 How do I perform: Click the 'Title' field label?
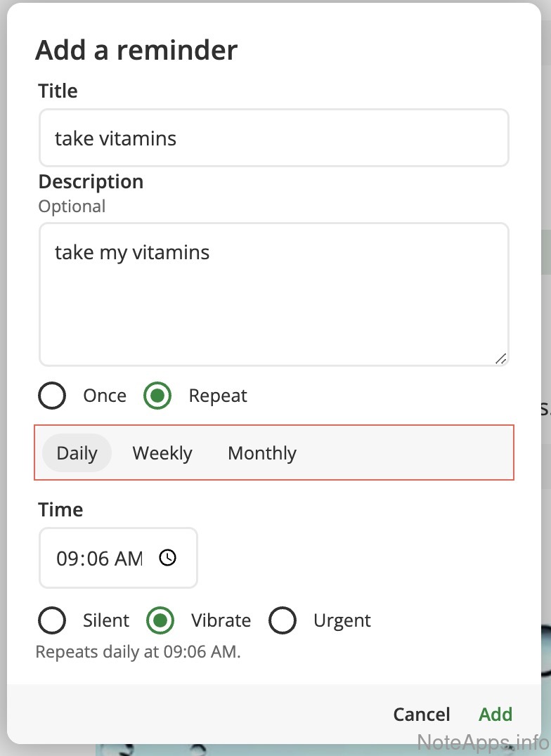click(x=58, y=91)
